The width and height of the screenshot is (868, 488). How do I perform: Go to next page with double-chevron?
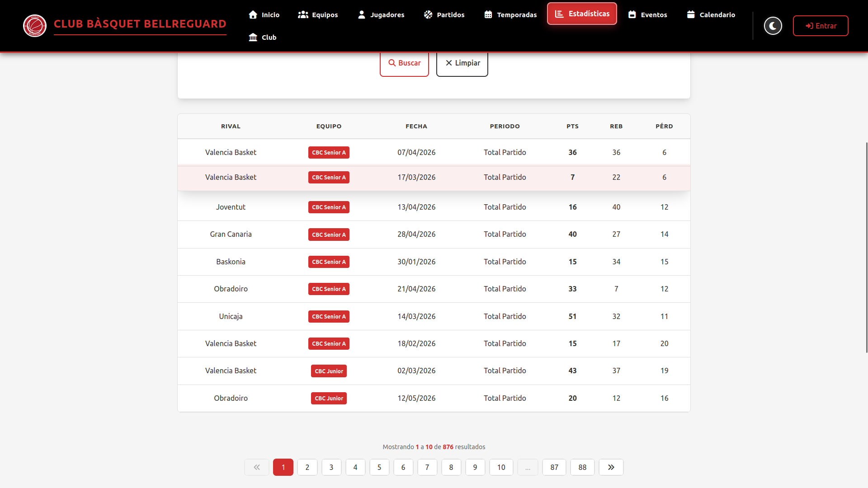coord(611,467)
